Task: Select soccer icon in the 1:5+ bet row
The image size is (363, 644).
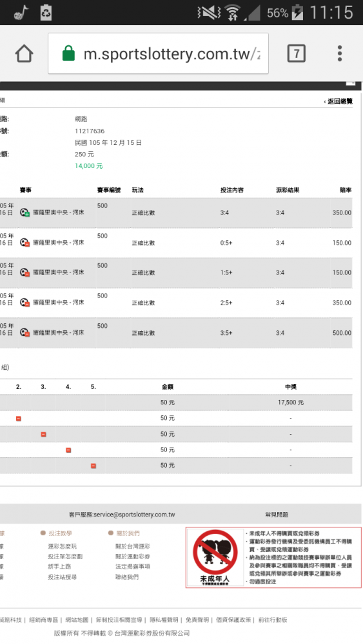Action: click(x=25, y=272)
